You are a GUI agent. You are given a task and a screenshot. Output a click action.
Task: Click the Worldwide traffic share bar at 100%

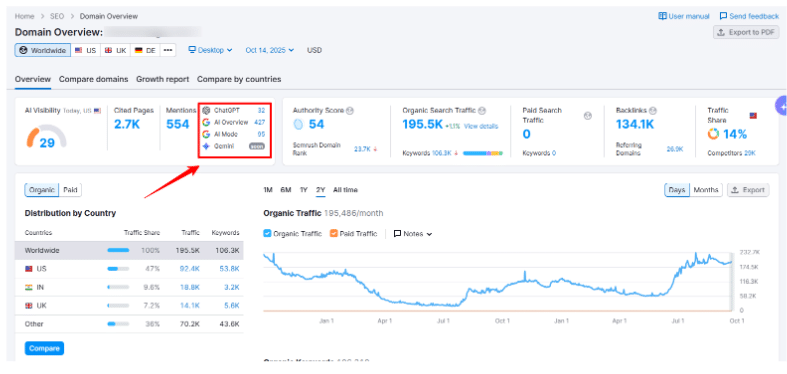(x=118, y=250)
